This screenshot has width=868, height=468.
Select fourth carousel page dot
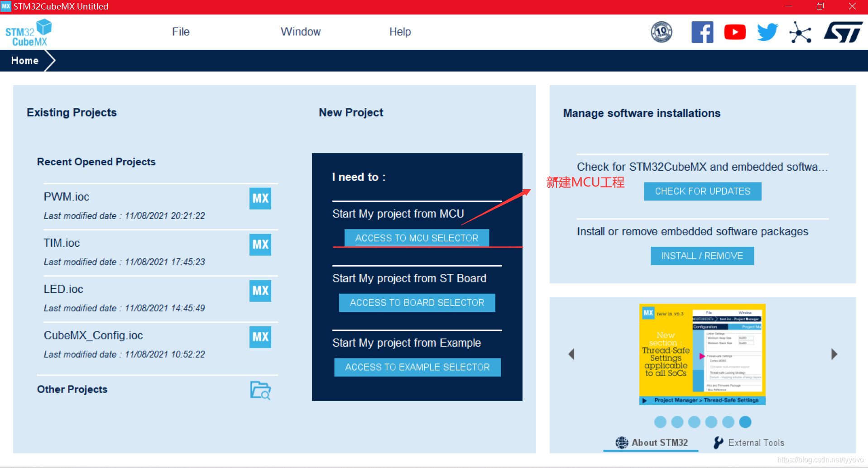pyautogui.click(x=711, y=422)
